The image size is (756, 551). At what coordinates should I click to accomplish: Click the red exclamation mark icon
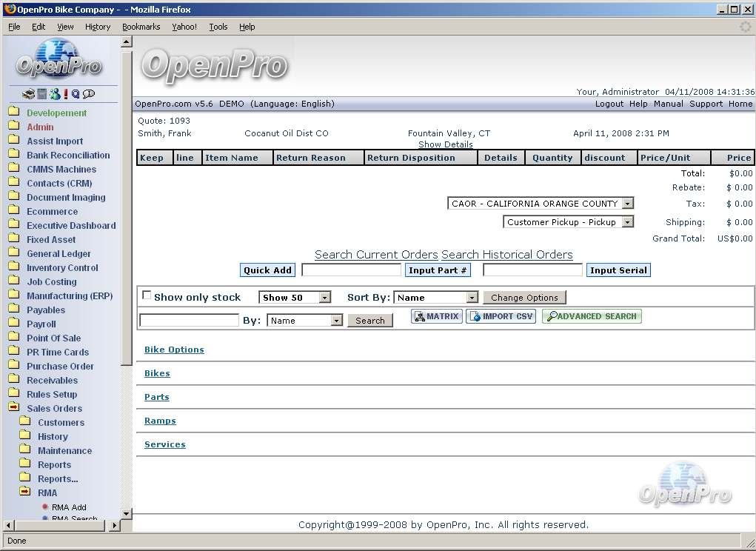click(x=65, y=94)
